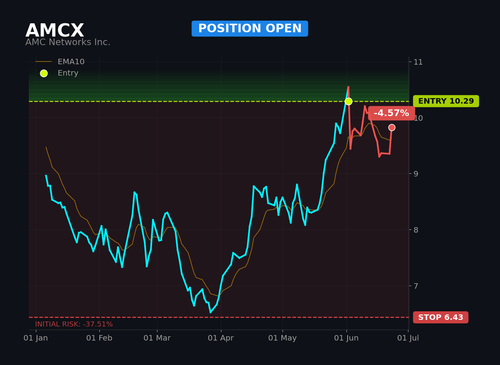Screen dimensions: 500x365
Task: Click the STOP 6.43 label
Action: coord(441,317)
